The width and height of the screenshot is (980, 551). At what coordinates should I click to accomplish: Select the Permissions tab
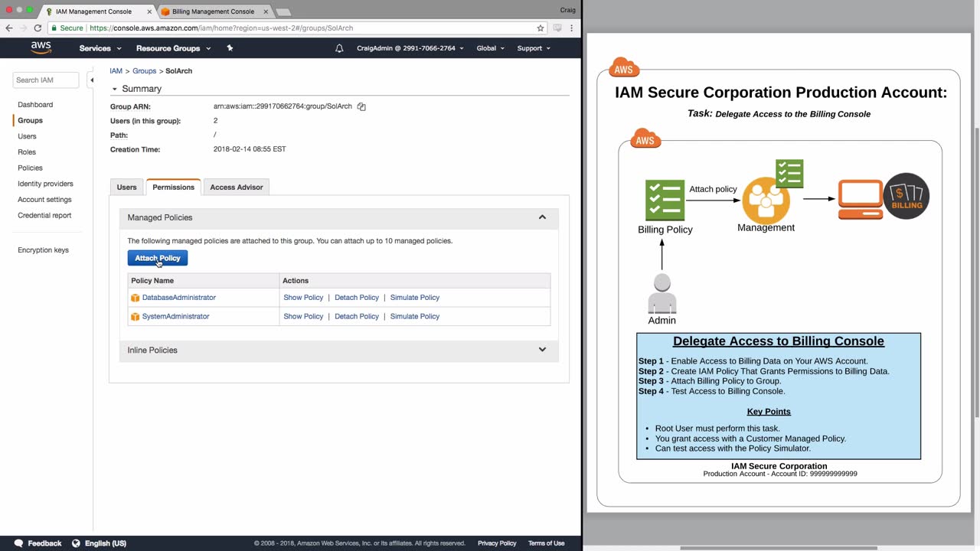173,187
